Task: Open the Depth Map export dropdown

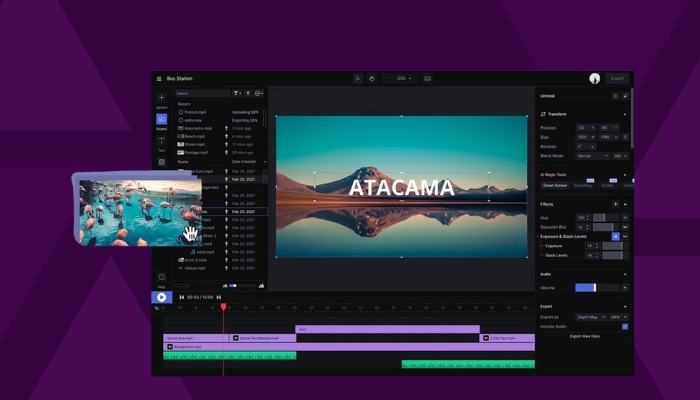Action: (591, 317)
